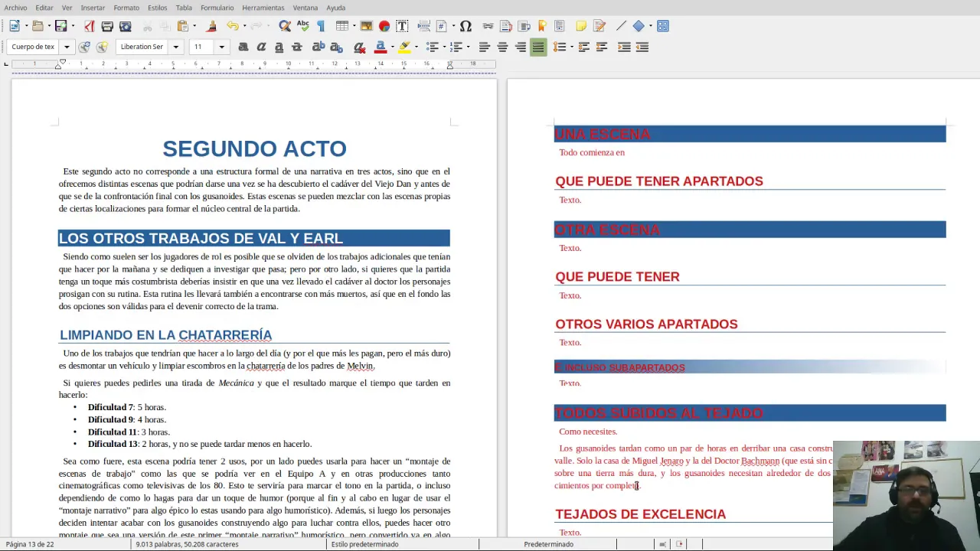This screenshot has width=980, height=551.
Task: Click the Basic Shapes diamond icon
Action: [639, 26]
